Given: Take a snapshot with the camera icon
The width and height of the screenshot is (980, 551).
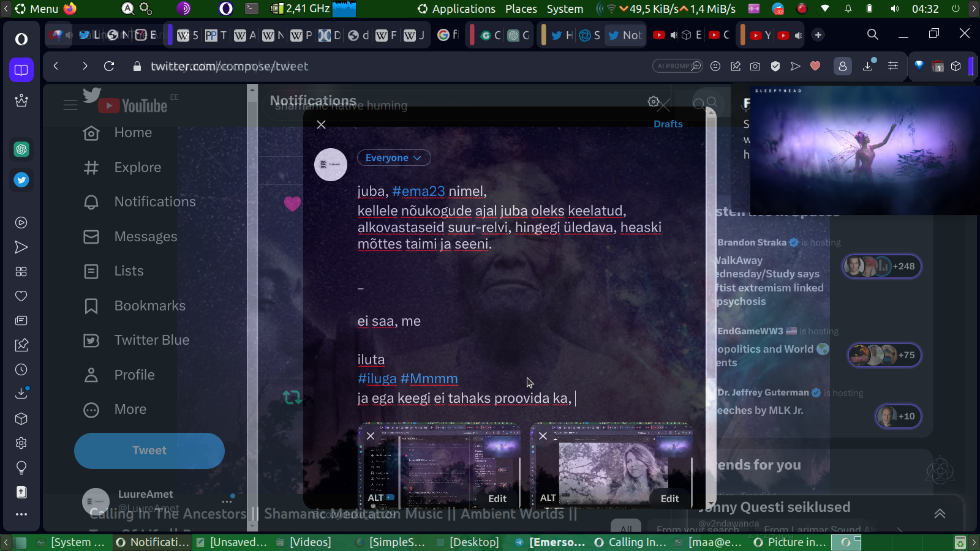Looking at the screenshot, I should click(x=755, y=66).
